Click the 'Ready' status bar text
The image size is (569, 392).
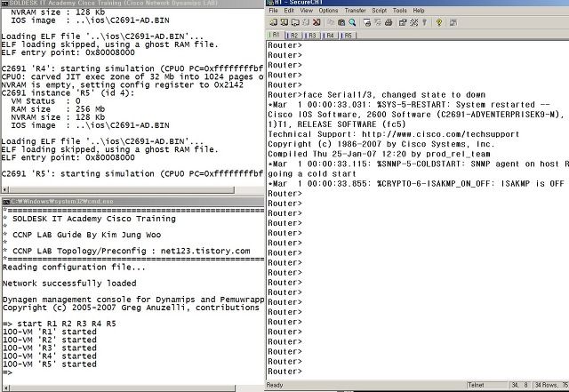[275, 385]
